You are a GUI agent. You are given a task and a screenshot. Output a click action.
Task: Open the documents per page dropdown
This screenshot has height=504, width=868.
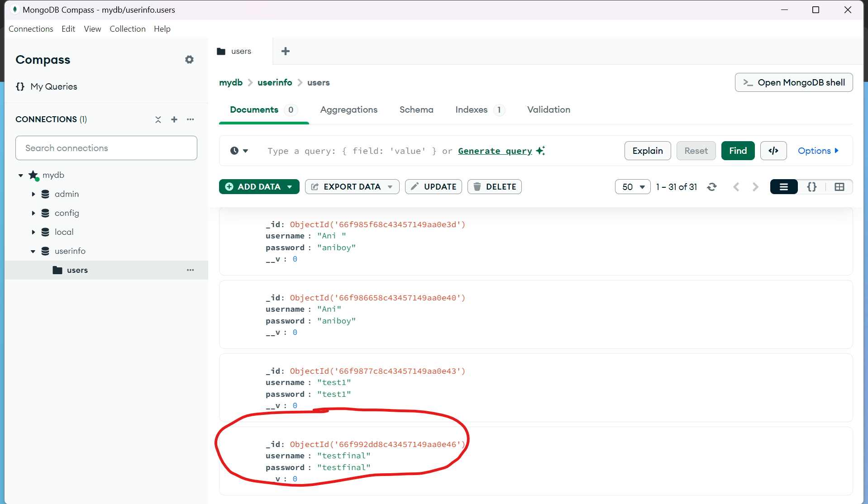[x=633, y=187]
